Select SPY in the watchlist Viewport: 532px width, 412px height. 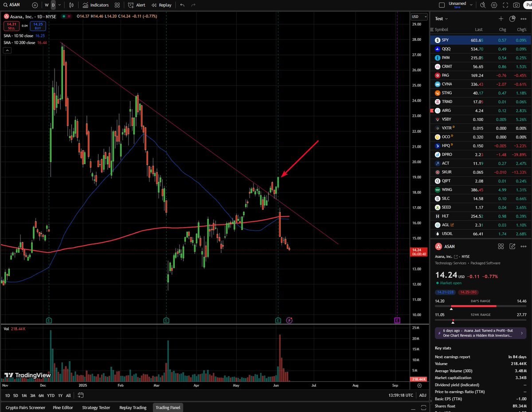pyautogui.click(x=481, y=40)
